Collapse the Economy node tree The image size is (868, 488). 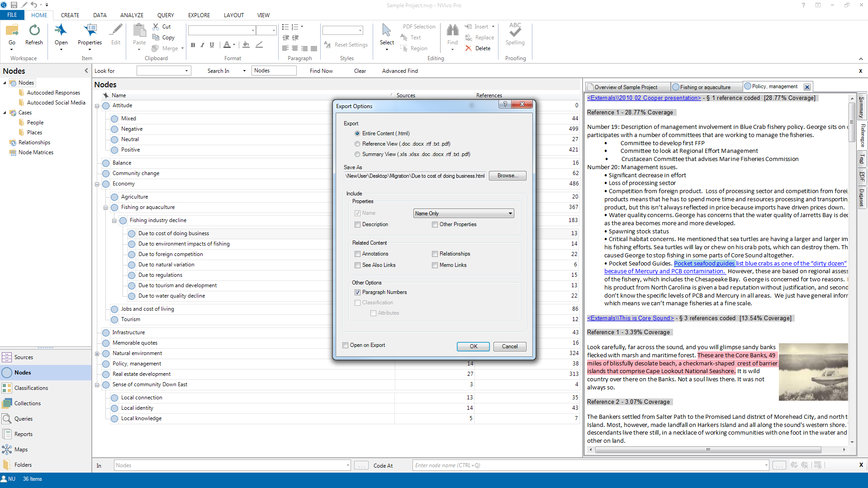pyautogui.click(x=97, y=185)
